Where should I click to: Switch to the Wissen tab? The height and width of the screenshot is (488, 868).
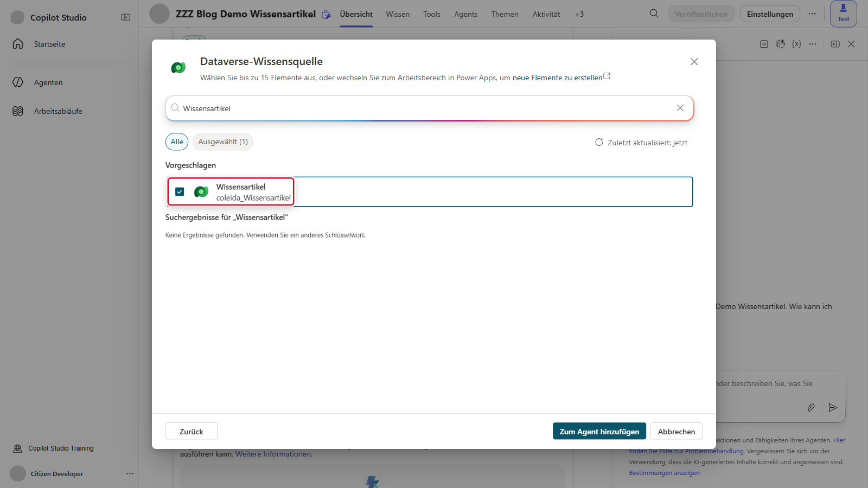click(398, 14)
